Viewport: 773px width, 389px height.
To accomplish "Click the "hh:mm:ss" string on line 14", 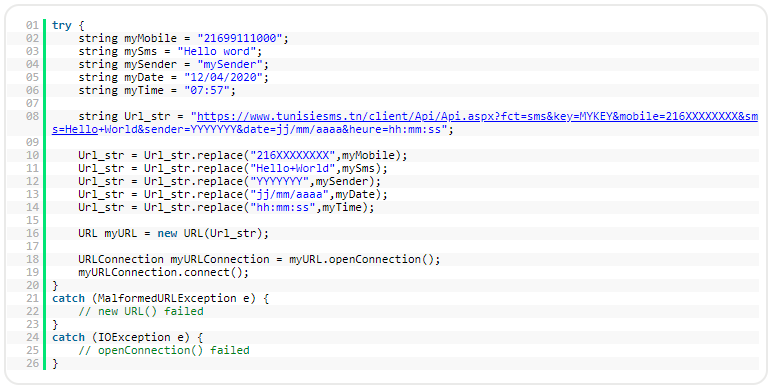I will [x=282, y=207].
